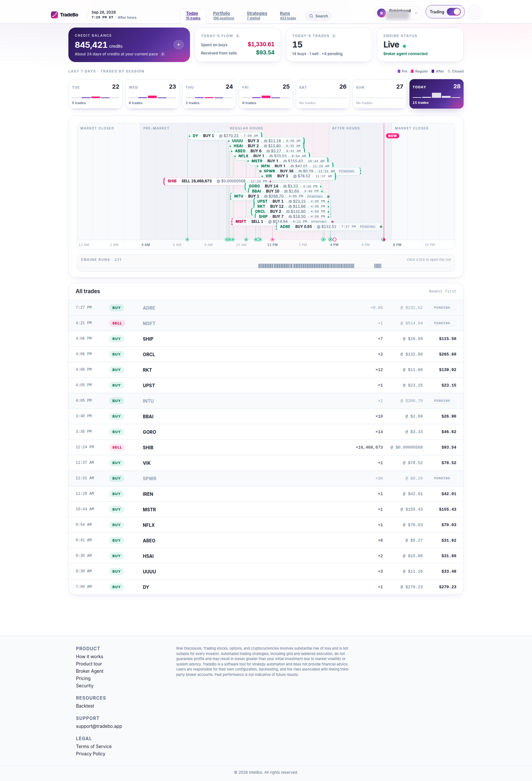
Task: Select the WED 23 session card
Action: [x=152, y=94]
